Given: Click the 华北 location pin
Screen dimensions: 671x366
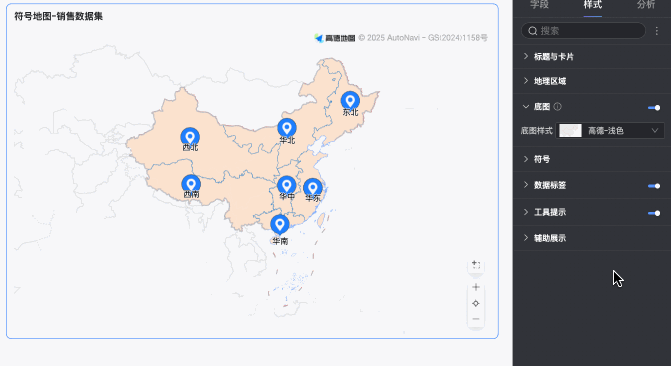Looking at the screenshot, I should [x=287, y=128].
